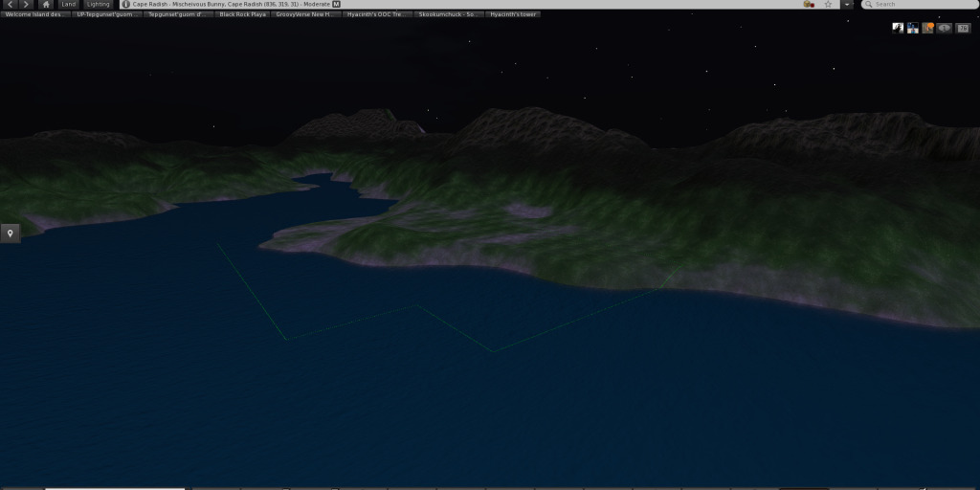Image resolution: width=980 pixels, height=490 pixels.
Task: Open the orange notification icon at top right
Action: tap(928, 28)
